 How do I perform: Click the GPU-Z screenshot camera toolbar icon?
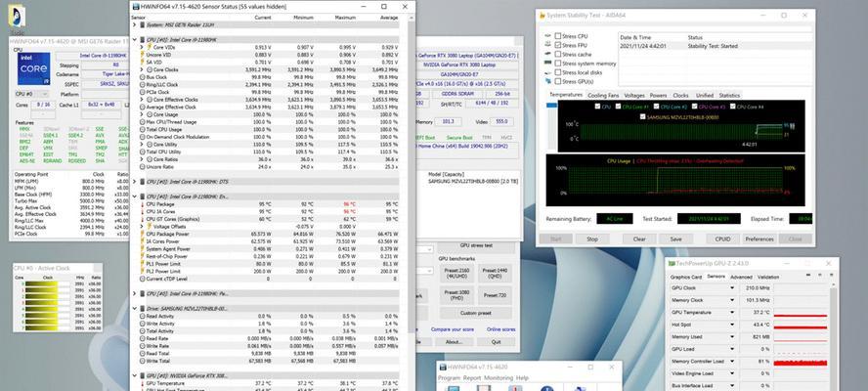coord(807,277)
